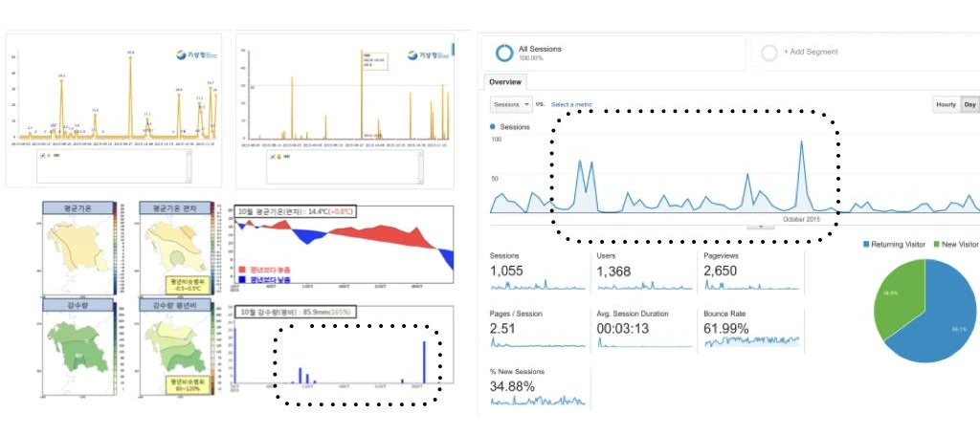Expand the chart with the arrow handle below the timeline
The width and height of the screenshot is (980, 435).
[761, 226]
